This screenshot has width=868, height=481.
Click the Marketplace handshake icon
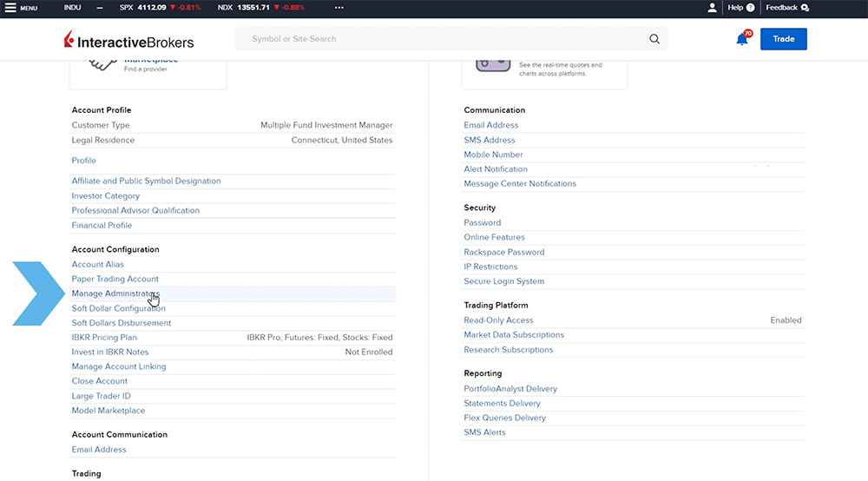[x=102, y=63]
